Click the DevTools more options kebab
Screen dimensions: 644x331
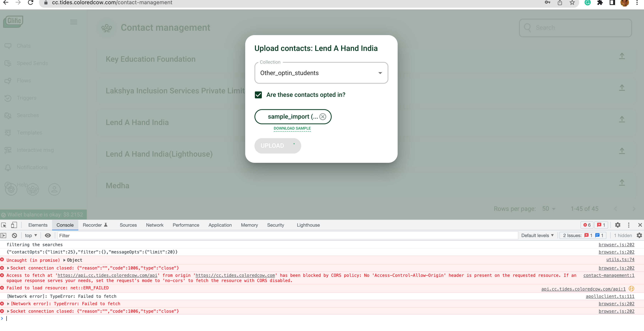629,225
